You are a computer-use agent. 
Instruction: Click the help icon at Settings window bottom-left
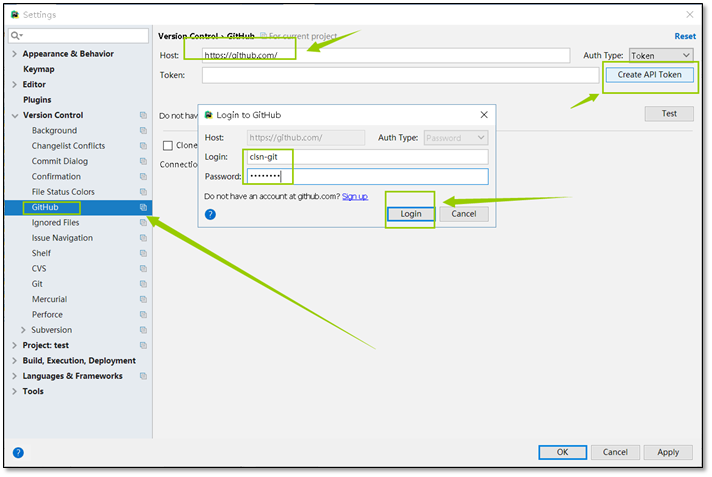pyautogui.click(x=18, y=452)
